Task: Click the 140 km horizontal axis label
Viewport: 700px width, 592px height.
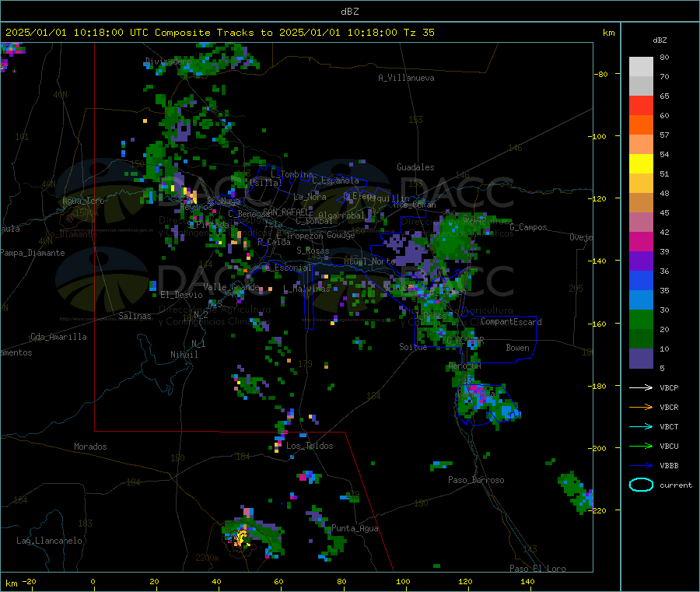Action: 527,581
